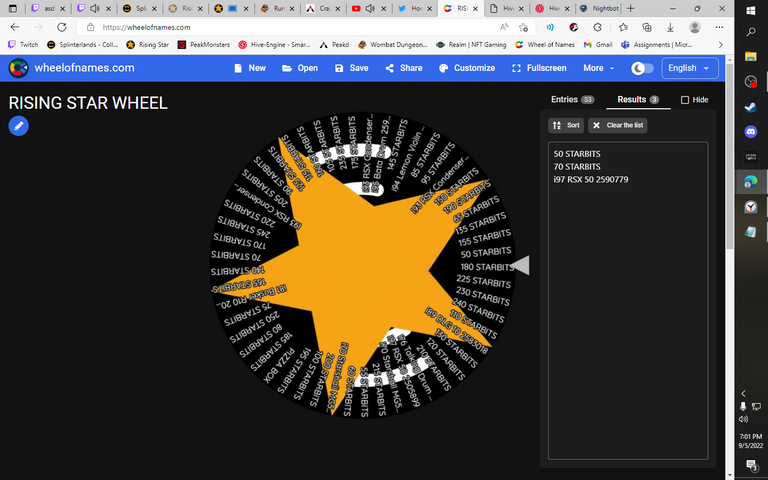Open the Downloads icon

(x=671, y=27)
